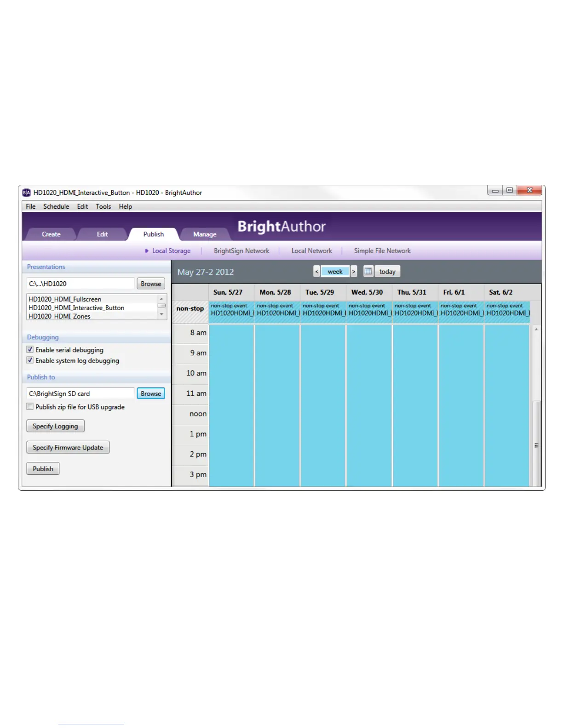
Task: Go to previous week with left arrow
Action: click(x=316, y=272)
